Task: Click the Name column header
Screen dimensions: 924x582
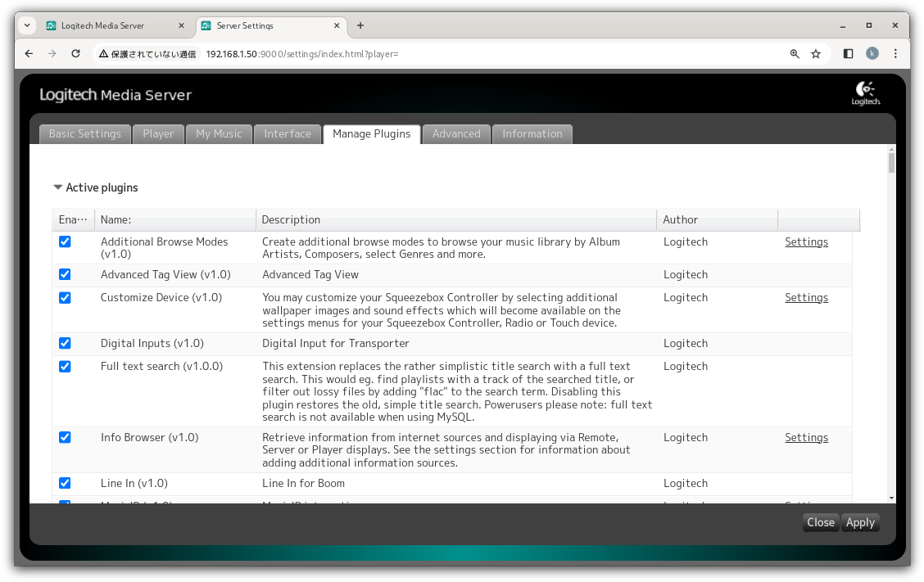Action: pyautogui.click(x=175, y=219)
